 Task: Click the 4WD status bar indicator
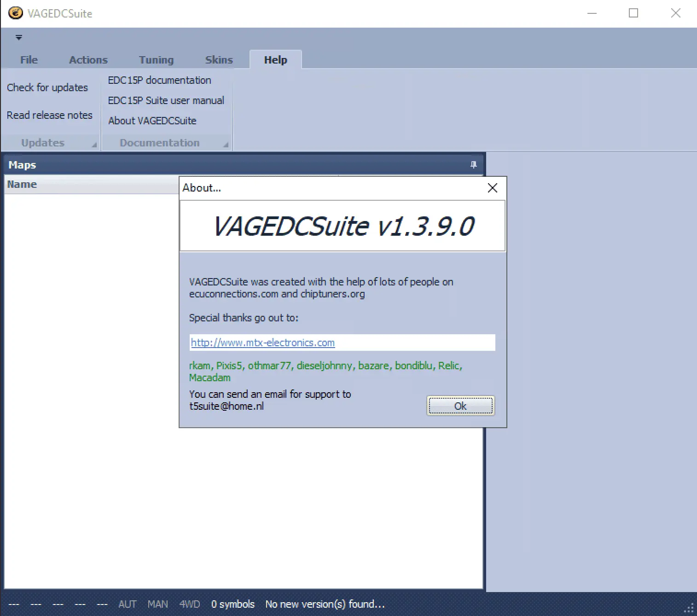click(190, 604)
